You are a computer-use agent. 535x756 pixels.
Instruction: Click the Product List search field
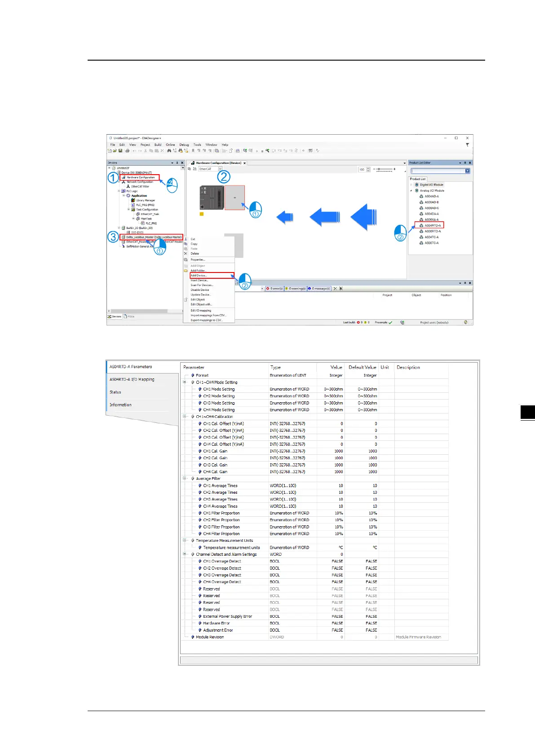438,171
